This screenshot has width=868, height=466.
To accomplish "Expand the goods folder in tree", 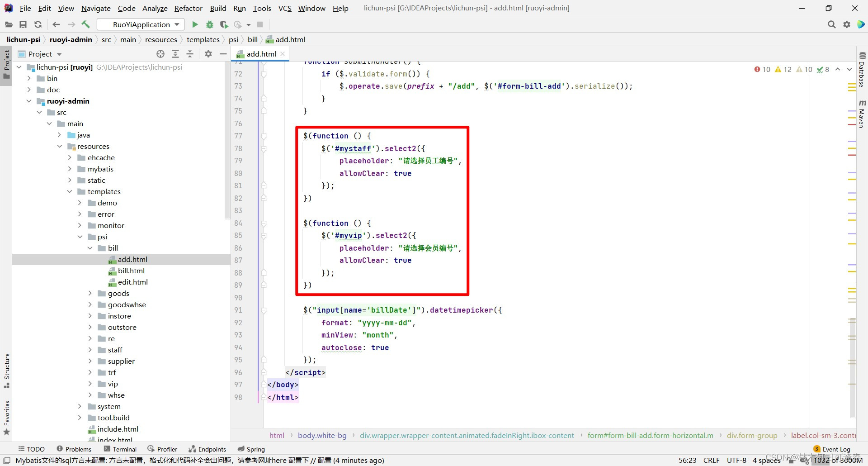I will point(90,293).
